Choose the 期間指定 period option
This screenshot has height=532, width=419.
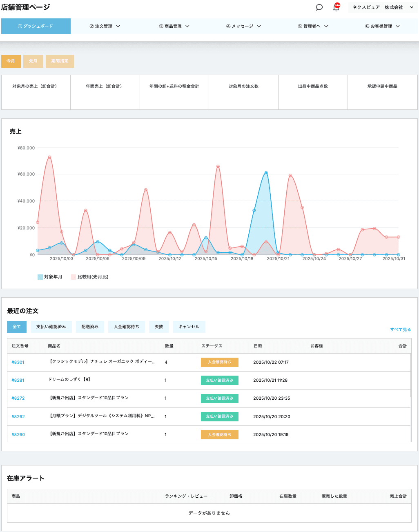60,61
